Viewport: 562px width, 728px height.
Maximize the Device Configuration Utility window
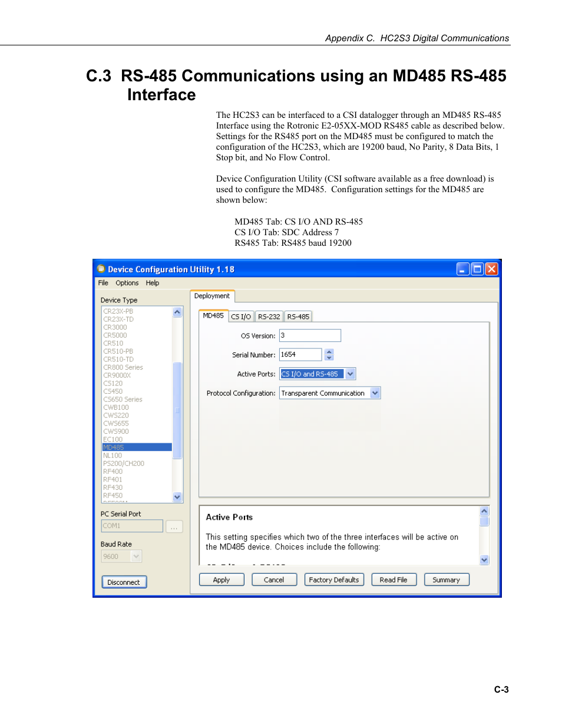pos(477,269)
